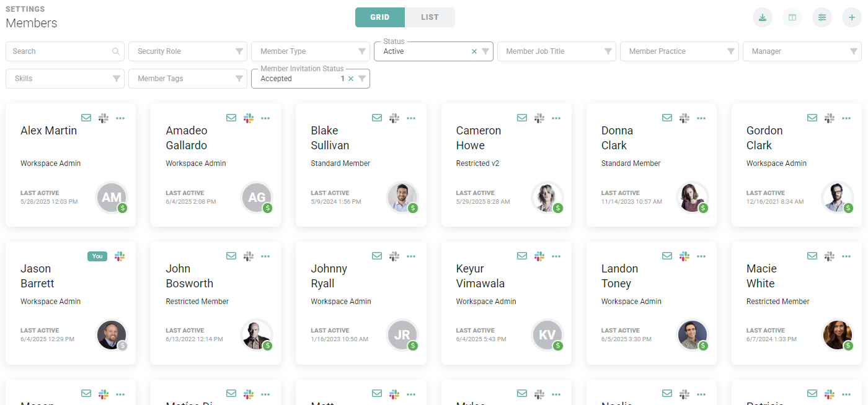Screen dimensions: 868x405
Task: Click Slack icon on Amadeo Gallardo card
Action: (x=249, y=118)
